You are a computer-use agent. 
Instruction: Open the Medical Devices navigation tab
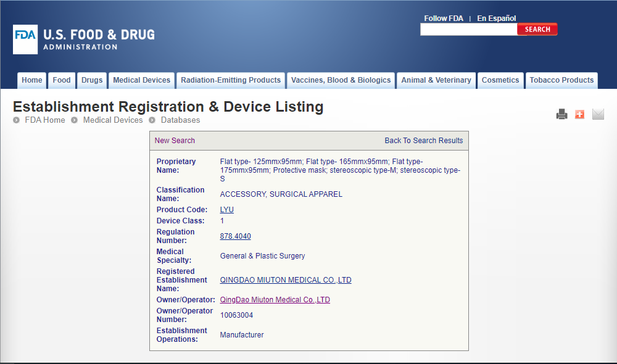pyautogui.click(x=142, y=80)
